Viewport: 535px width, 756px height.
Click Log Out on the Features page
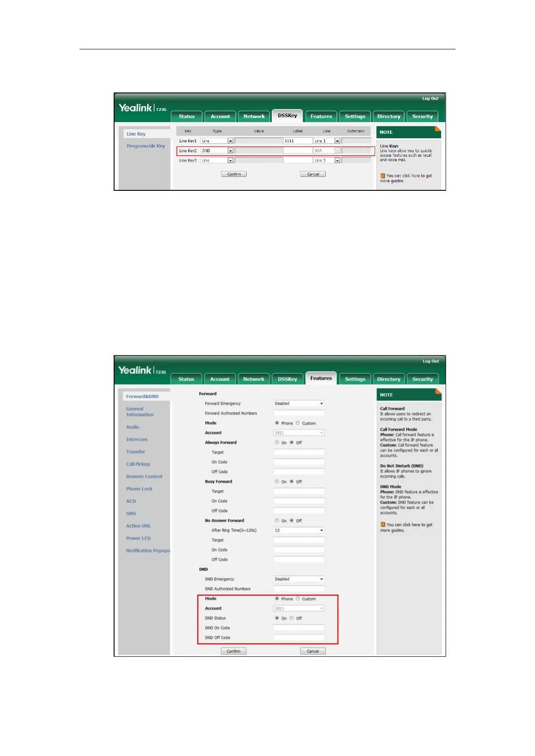430,361
